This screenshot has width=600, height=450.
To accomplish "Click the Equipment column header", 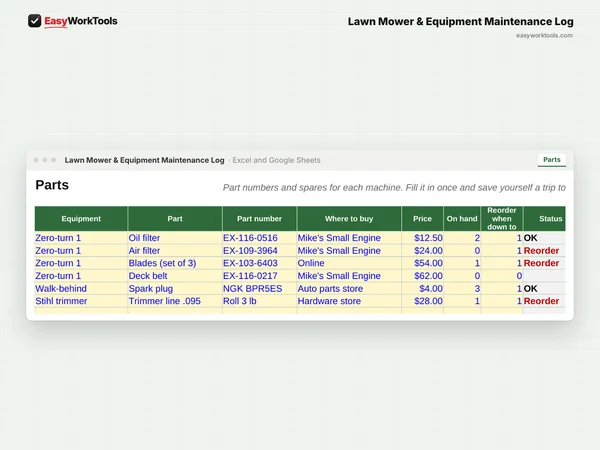I will tap(81, 218).
